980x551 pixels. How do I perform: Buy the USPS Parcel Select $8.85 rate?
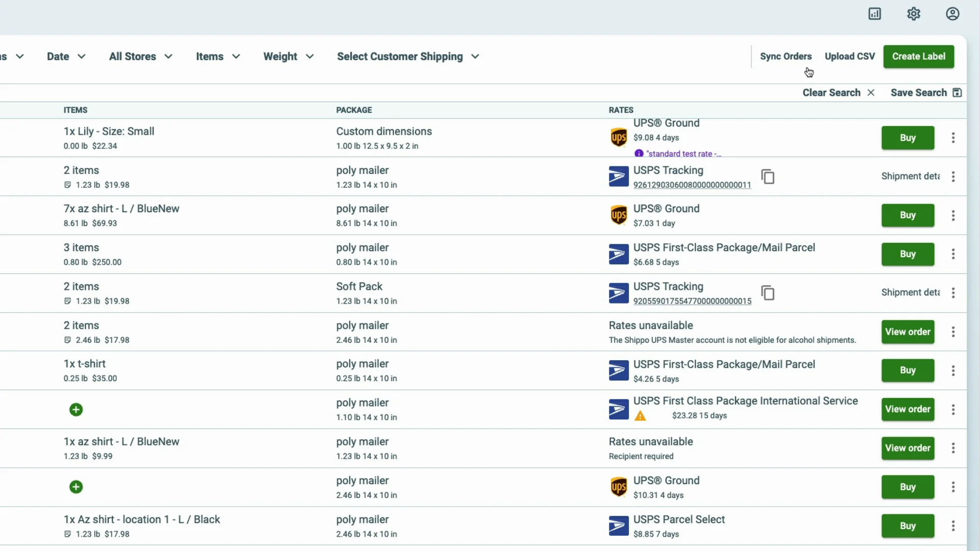[908, 526]
